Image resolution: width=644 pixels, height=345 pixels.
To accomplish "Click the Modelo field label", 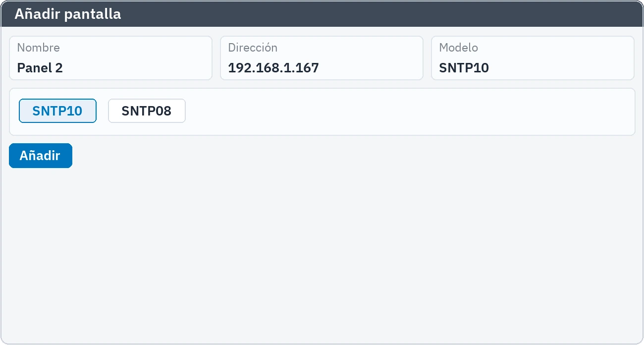I will 459,48.
